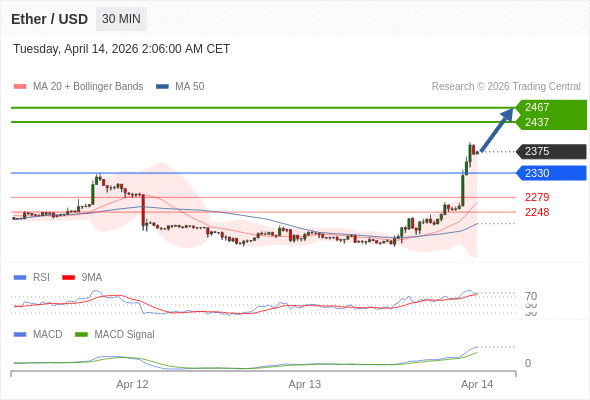This screenshot has width=590, height=400.
Task: Click the 2330 blue pivot label
Action: click(x=551, y=173)
